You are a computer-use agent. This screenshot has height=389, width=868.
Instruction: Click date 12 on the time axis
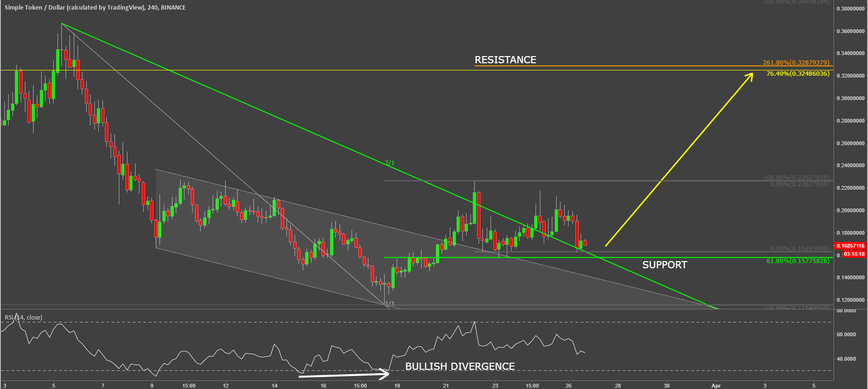(225, 385)
